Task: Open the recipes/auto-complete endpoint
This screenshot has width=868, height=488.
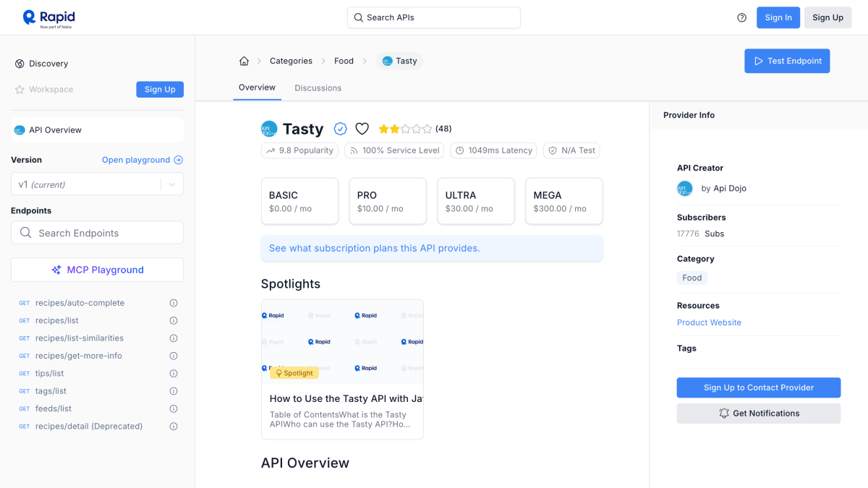Action: 80,303
